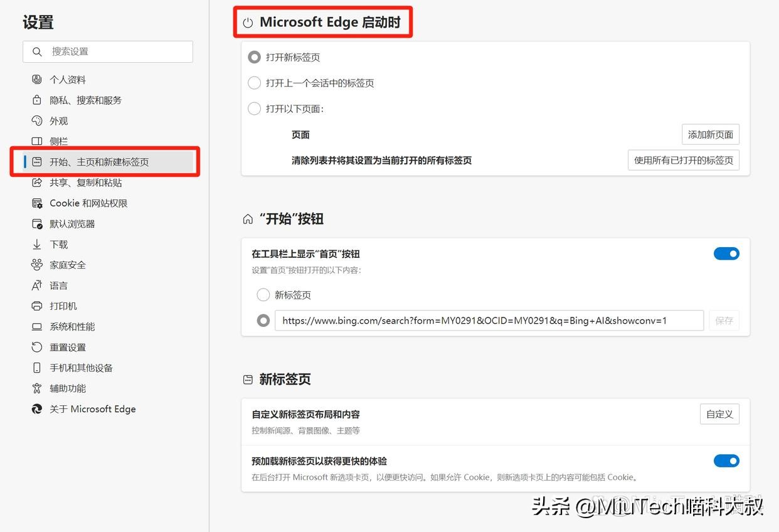Choose the custom URL radio for home button

[263, 321]
